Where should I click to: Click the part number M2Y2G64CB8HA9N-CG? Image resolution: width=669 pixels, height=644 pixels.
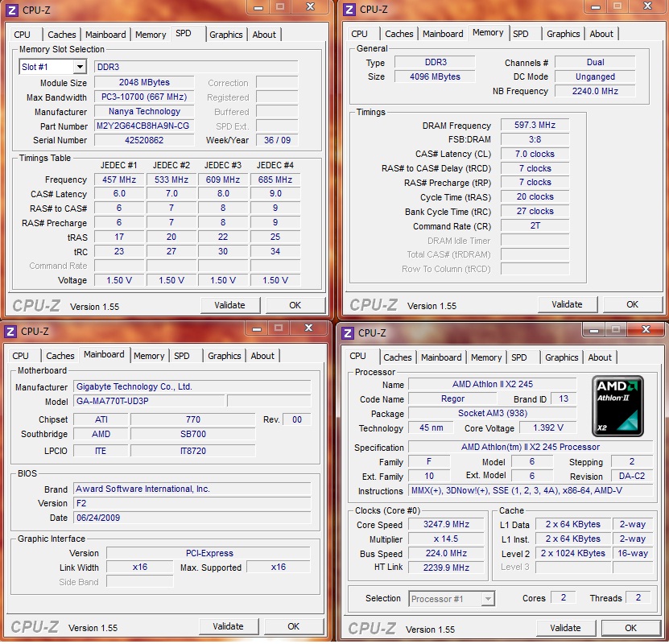(144, 126)
